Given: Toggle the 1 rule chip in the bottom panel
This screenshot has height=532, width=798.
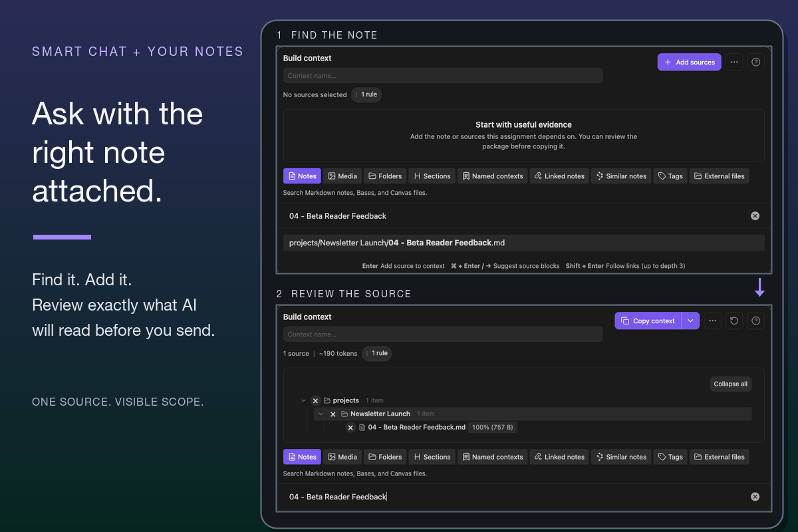Looking at the screenshot, I should point(377,353).
